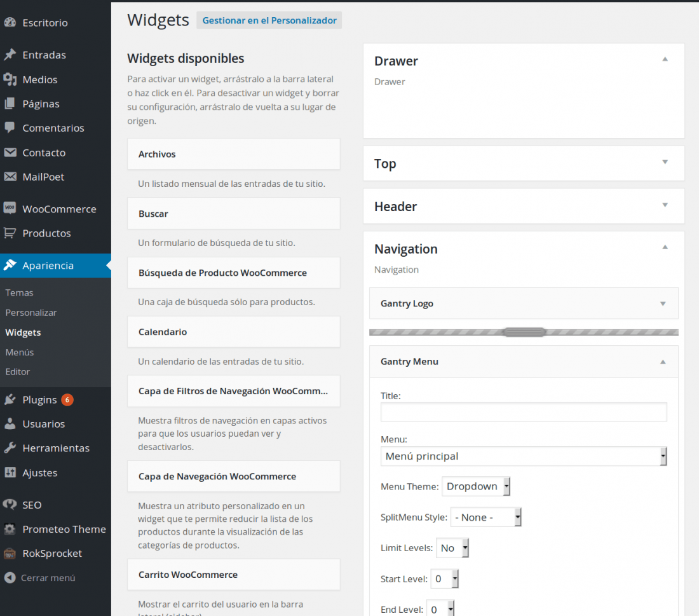This screenshot has height=616, width=699.
Task: Add the Buscar widget
Action: [234, 214]
